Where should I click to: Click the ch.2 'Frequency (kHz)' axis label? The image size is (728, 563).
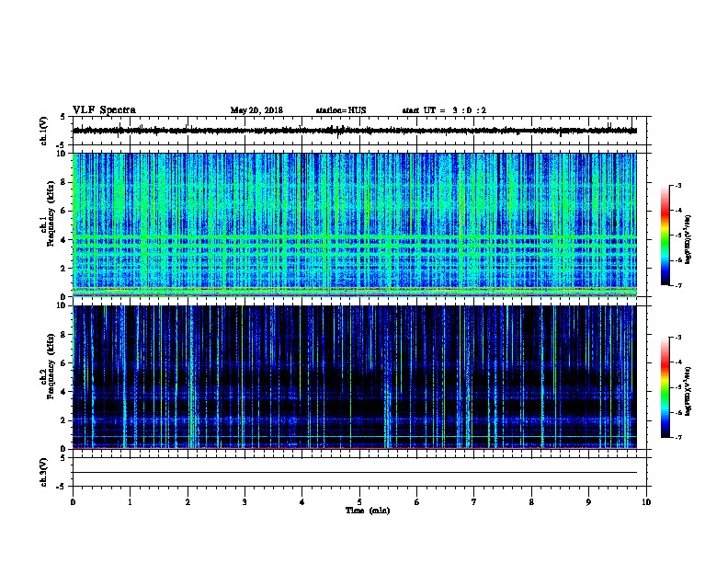point(51,366)
